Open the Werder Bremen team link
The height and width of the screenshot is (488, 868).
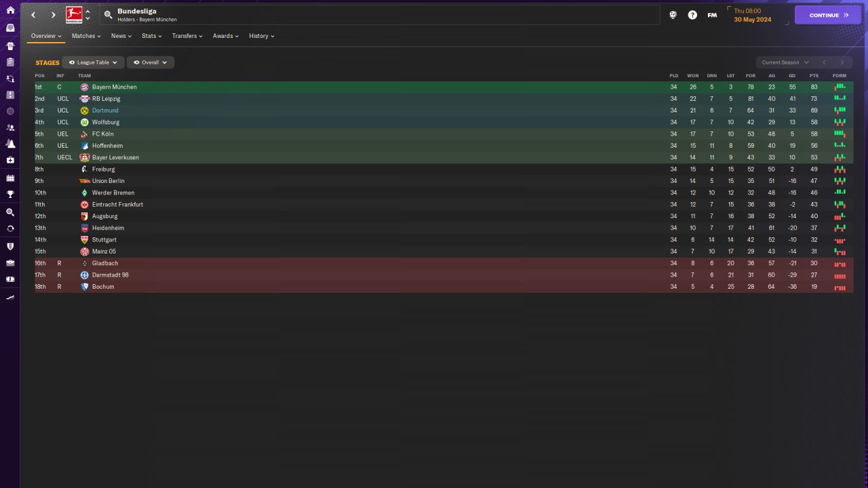coord(113,193)
